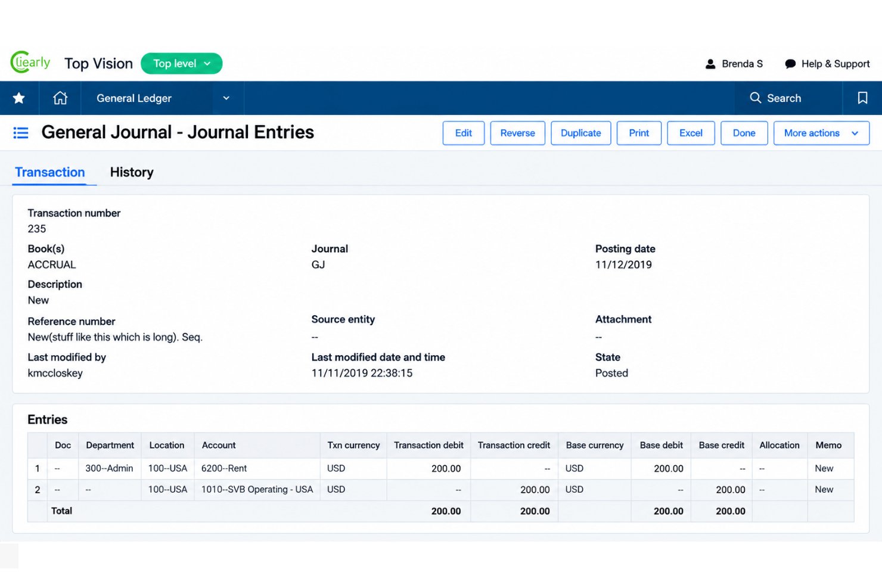Click the Clearly logo

pyautogui.click(x=30, y=62)
